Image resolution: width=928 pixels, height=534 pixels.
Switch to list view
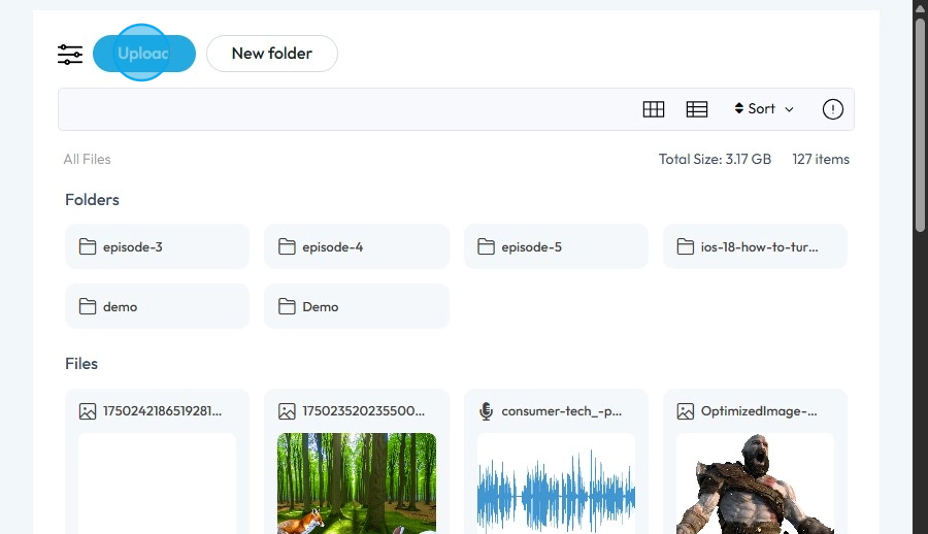pos(697,109)
